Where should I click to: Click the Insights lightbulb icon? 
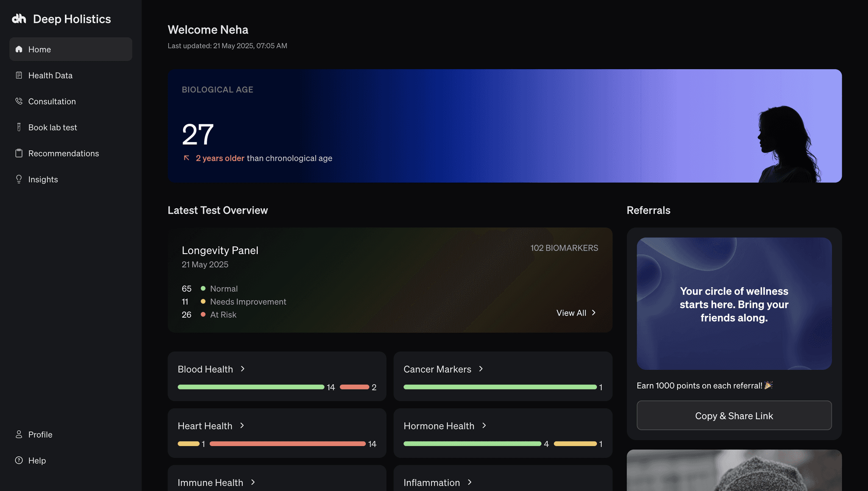point(19,179)
